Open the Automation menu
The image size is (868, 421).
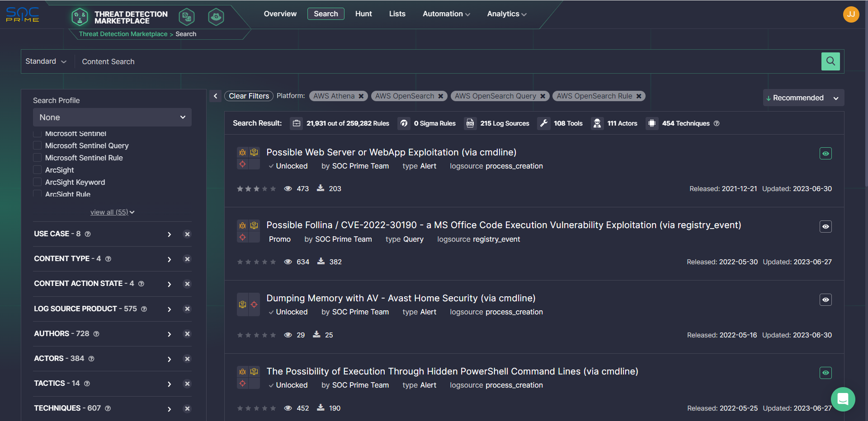tap(446, 14)
